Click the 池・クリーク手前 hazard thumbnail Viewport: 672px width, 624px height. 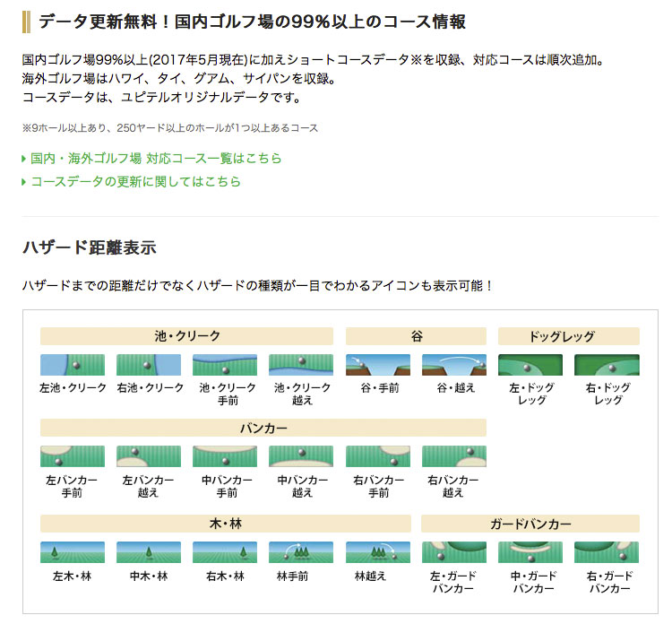coord(225,365)
